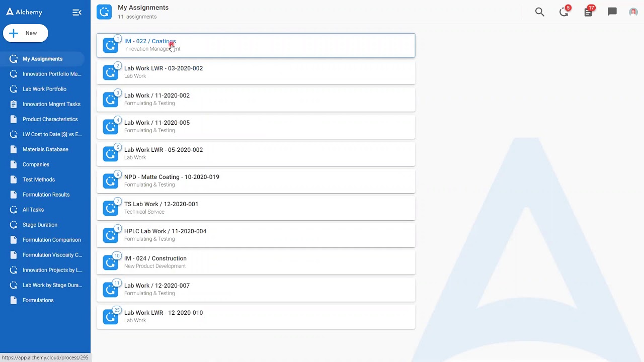Open the chat messages icon
This screenshot has height=362, width=644.
pos(612,12)
